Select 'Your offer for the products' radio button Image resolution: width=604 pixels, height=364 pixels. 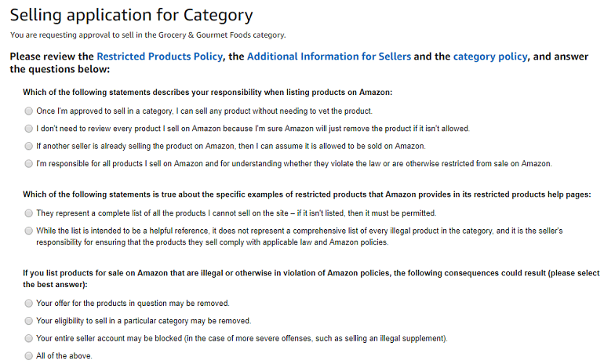29,303
